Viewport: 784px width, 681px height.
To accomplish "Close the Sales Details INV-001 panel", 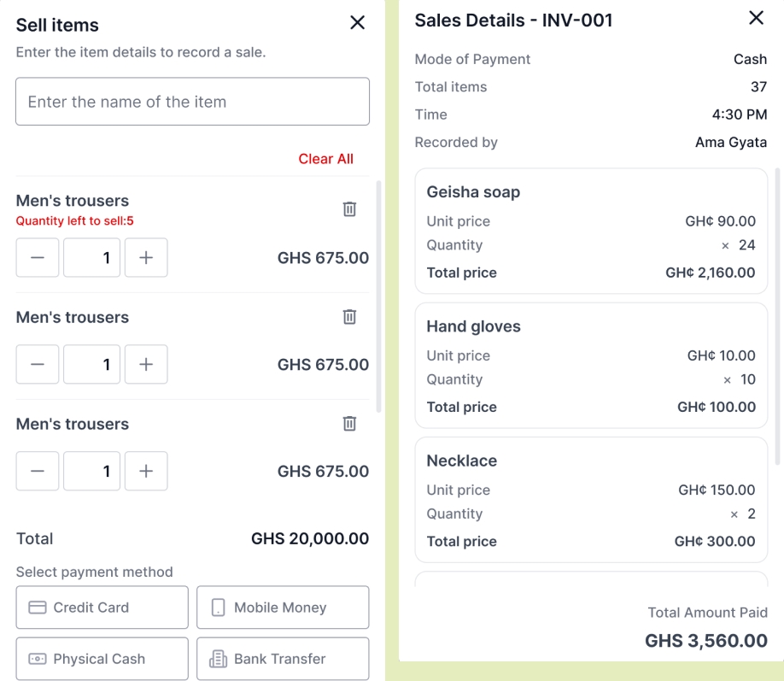I will click(x=756, y=18).
